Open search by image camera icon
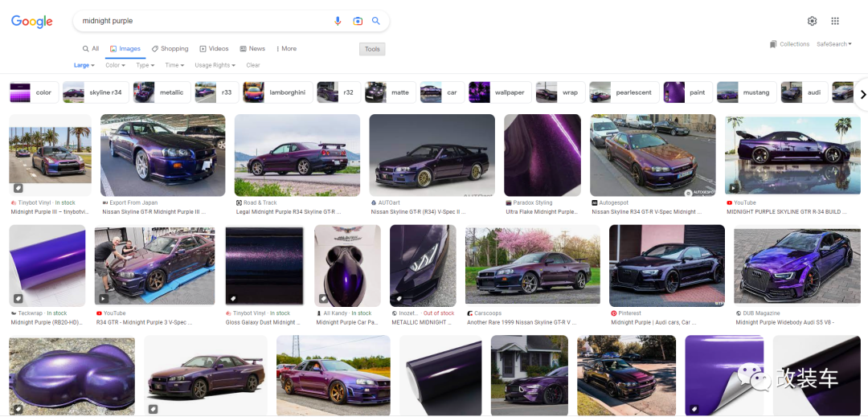 (x=358, y=21)
